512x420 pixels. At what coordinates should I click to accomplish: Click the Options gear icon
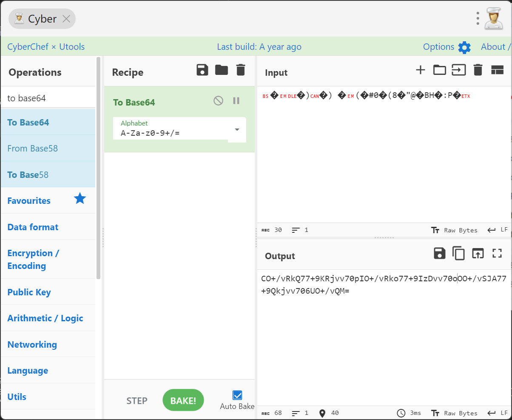(464, 47)
